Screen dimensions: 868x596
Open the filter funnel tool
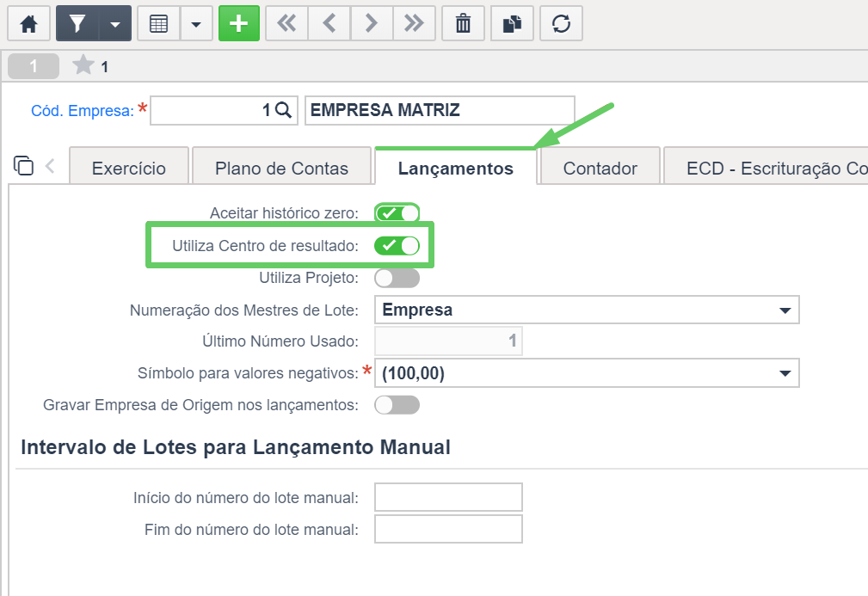coord(77,24)
